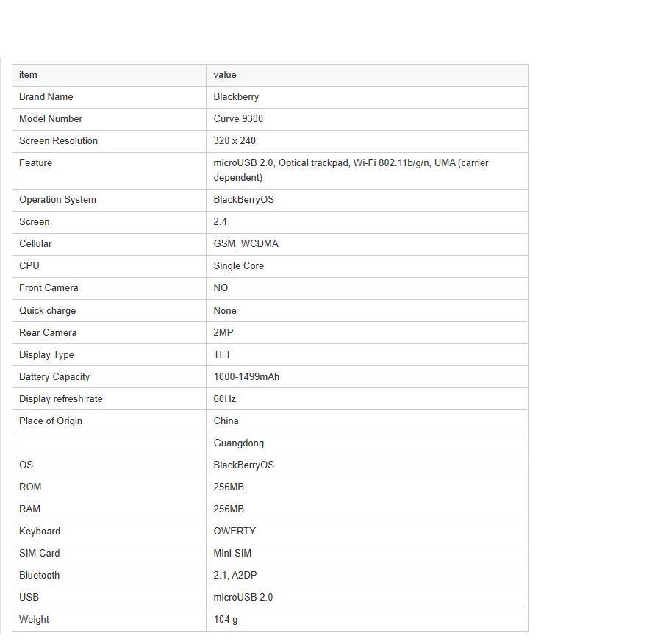This screenshot has height=644, width=655.
Task: Click the 60Hz display refresh rate value
Action: (225, 399)
